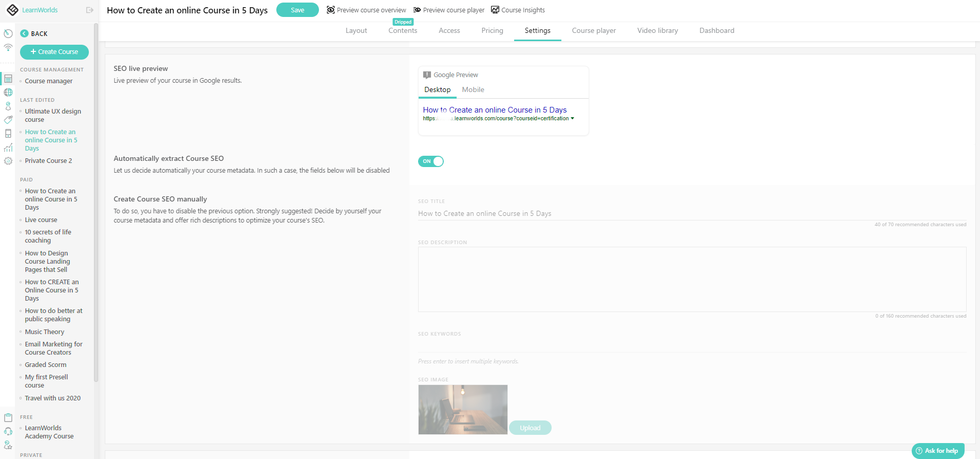980x459 pixels.
Task: Expand the Google preview URL dropdown arrow
Action: click(x=573, y=119)
